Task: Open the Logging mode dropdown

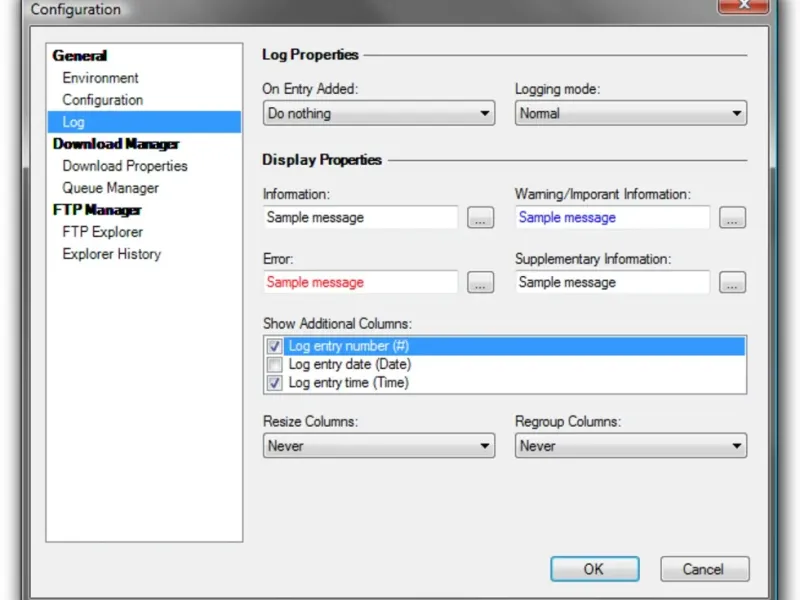Action: click(631, 113)
